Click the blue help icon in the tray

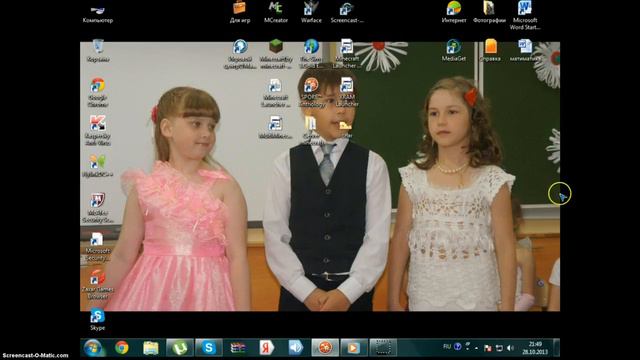[x=458, y=347]
